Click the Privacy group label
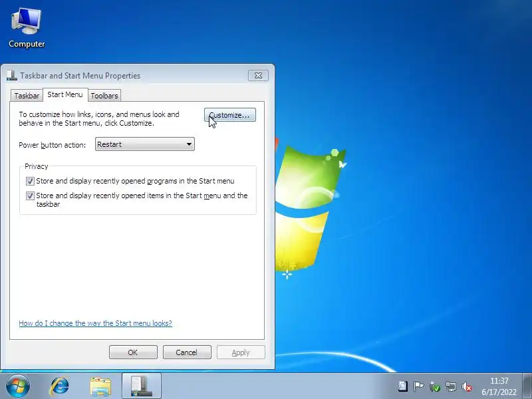Viewport: 532px width, 399px height. tap(37, 166)
